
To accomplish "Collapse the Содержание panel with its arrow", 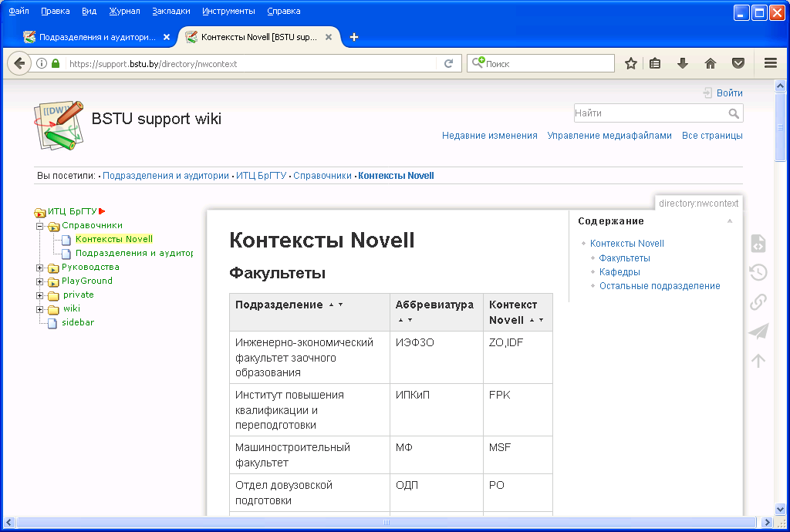I will point(731,221).
